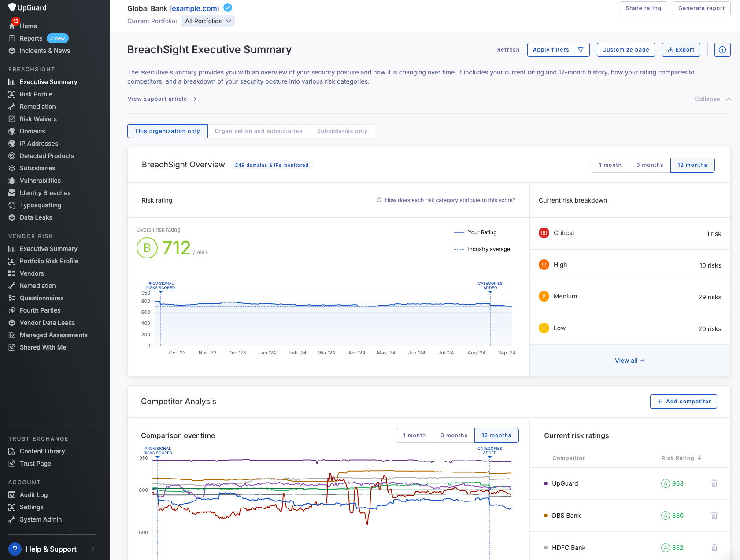Click the Vulnerabilities bug icon
Viewport: 740px width, 560px height.
point(12,181)
